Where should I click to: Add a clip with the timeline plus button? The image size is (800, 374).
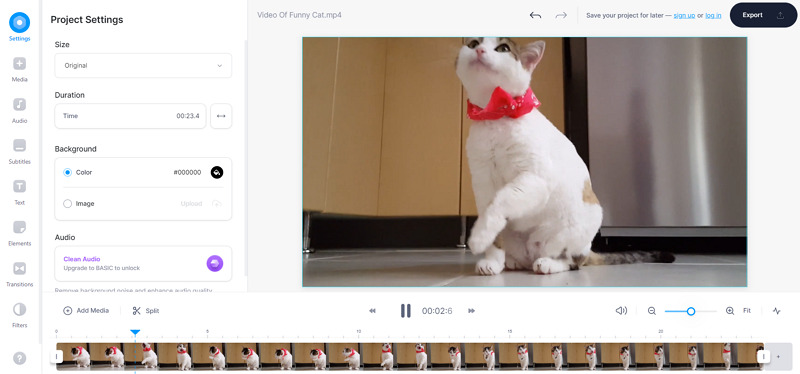point(778,357)
